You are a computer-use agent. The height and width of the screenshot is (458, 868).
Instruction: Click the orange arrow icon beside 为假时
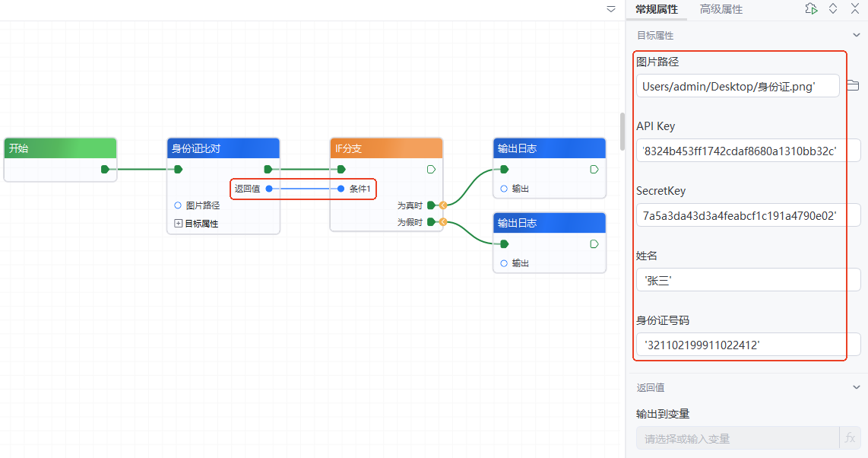(442, 222)
